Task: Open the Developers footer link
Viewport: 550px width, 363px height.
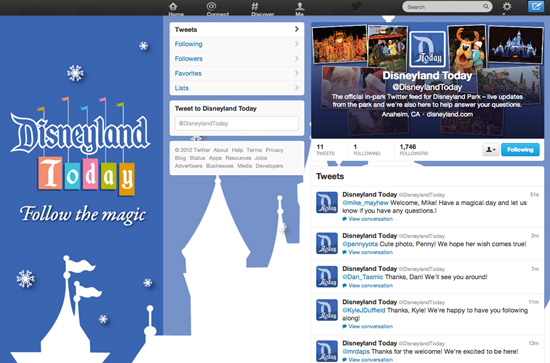Action: [x=269, y=166]
